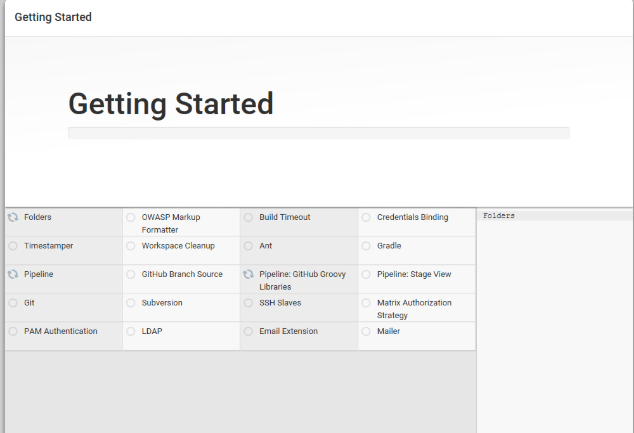The width and height of the screenshot is (634, 433).
Task: Click the large Getting Started heading
Action: 171,104
